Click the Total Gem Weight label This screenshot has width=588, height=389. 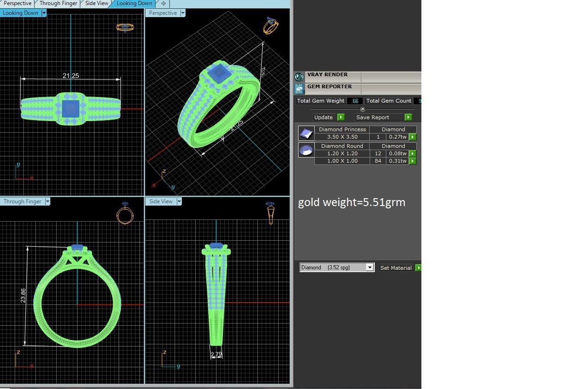321,101
